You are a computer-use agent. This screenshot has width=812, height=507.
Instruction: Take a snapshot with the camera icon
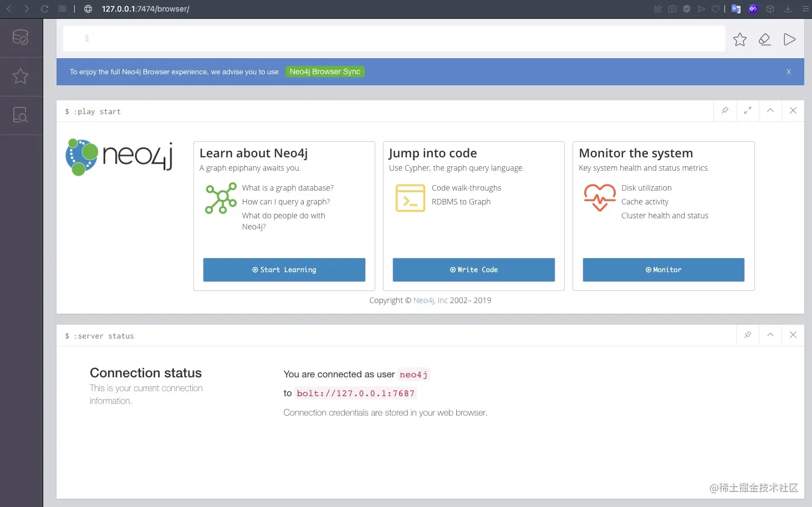coord(672,9)
